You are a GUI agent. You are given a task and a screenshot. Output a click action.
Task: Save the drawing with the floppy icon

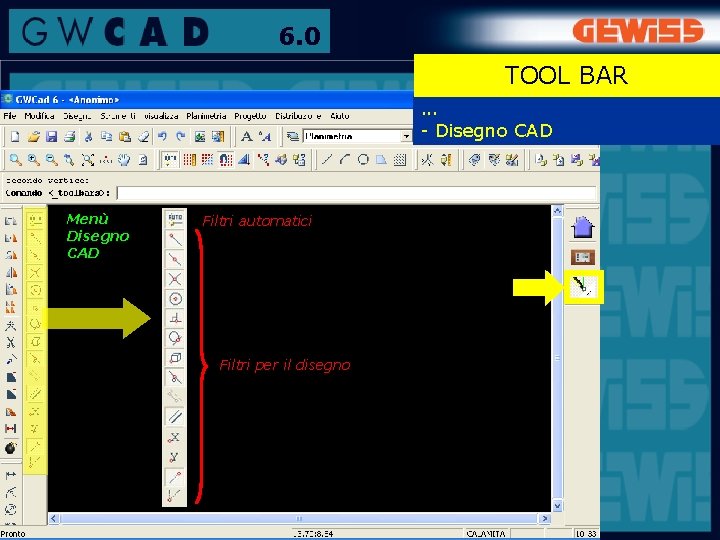pos(51,136)
